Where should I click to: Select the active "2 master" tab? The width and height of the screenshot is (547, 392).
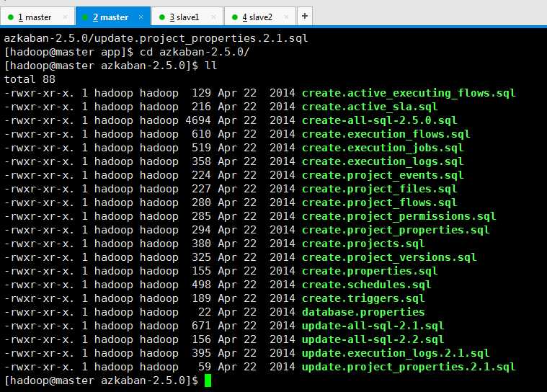tap(113, 17)
